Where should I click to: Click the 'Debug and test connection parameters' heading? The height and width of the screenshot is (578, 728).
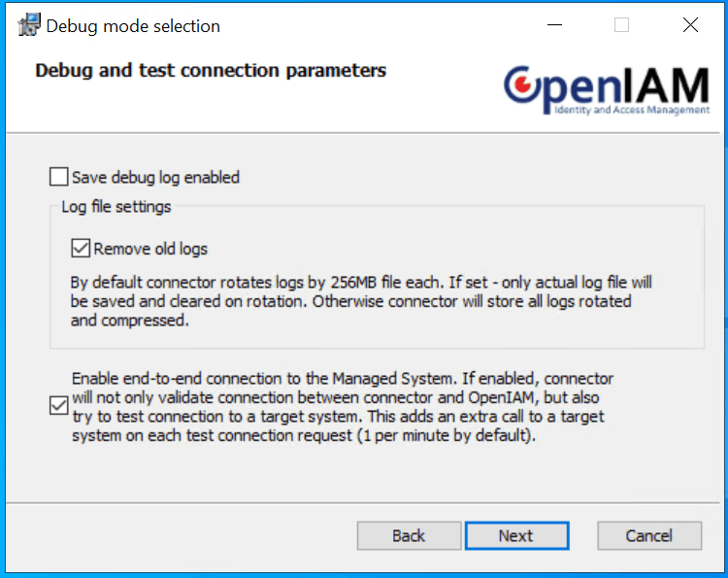pyautogui.click(x=211, y=71)
